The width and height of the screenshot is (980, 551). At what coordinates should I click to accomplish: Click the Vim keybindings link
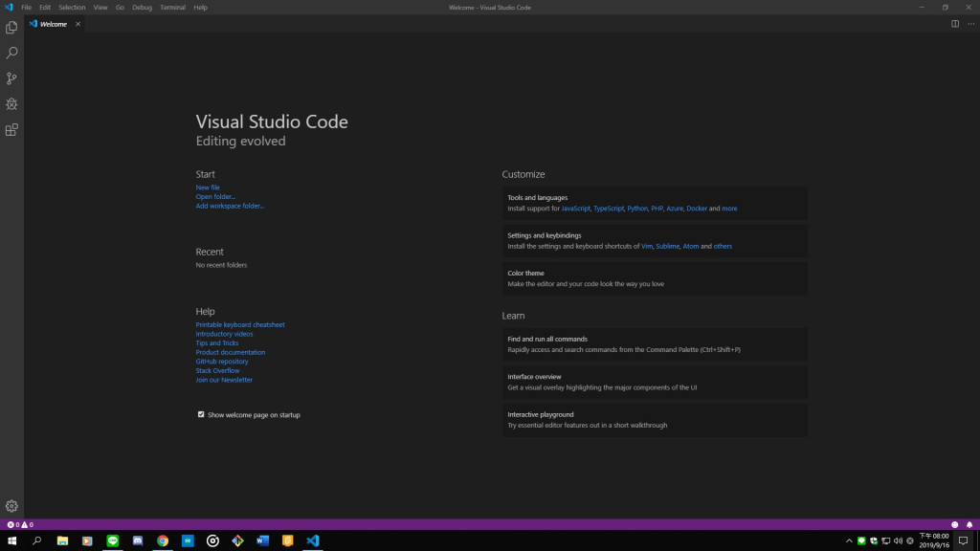(646, 246)
